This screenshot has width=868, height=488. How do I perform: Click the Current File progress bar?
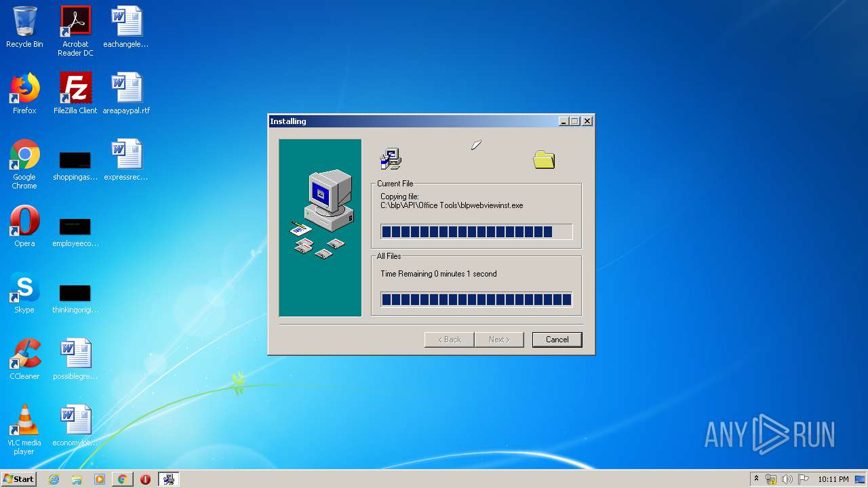click(477, 232)
